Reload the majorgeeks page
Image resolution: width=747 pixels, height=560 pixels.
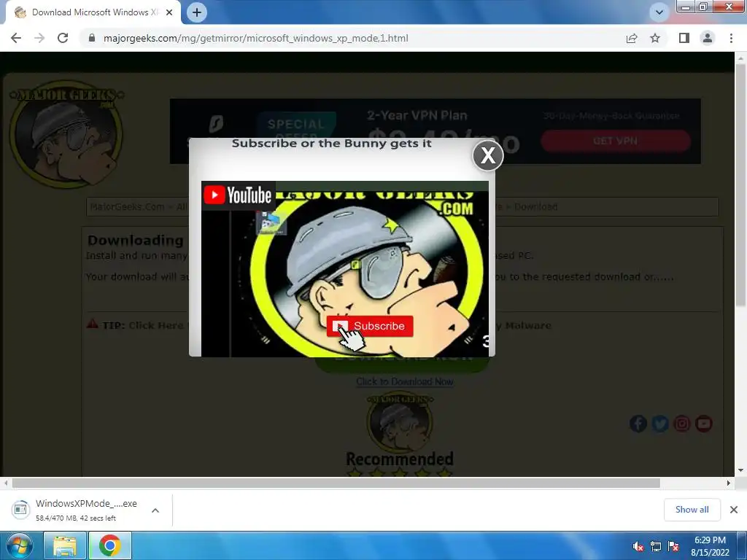coord(63,38)
